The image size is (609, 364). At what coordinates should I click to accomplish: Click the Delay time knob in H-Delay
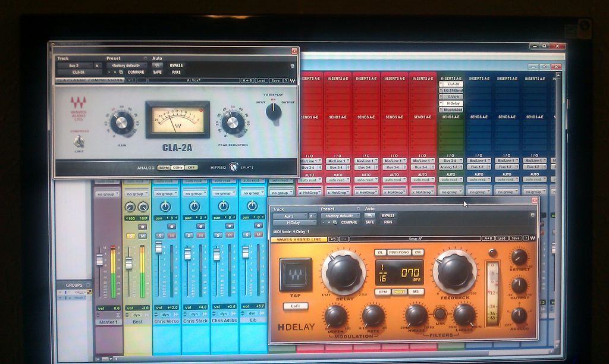(344, 272)
